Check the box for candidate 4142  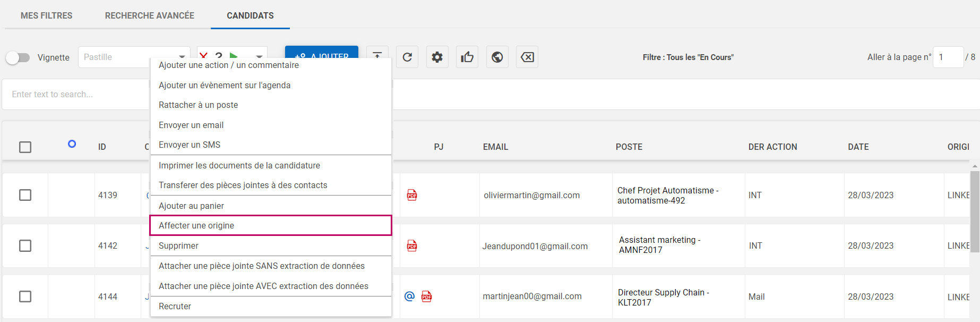25,245
